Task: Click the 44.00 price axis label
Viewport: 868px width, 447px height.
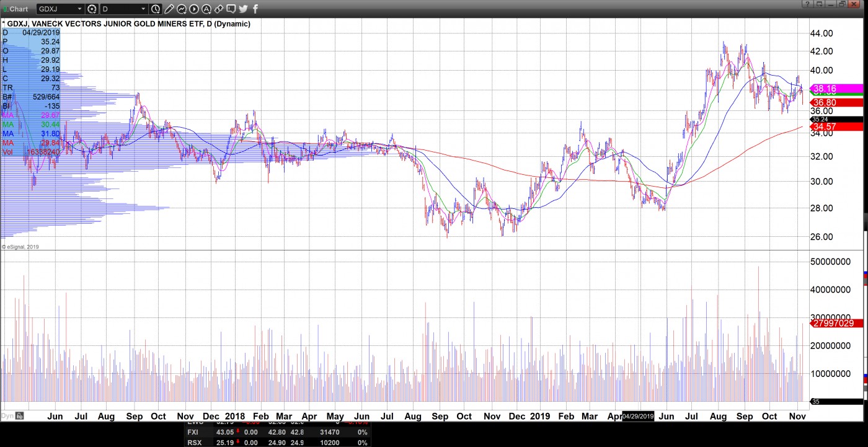Action: (821, 33)
